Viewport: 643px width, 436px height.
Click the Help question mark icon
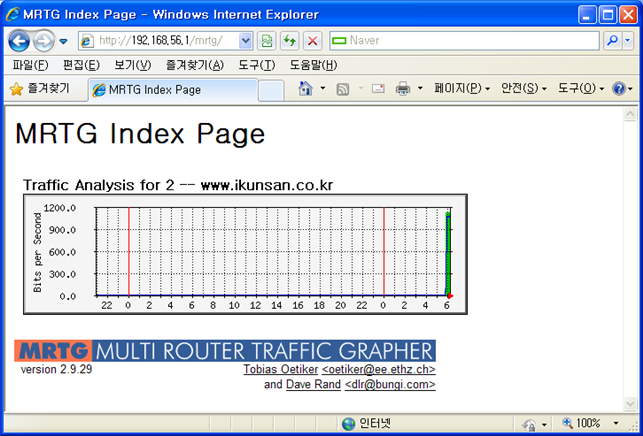[x=618, y=89]
